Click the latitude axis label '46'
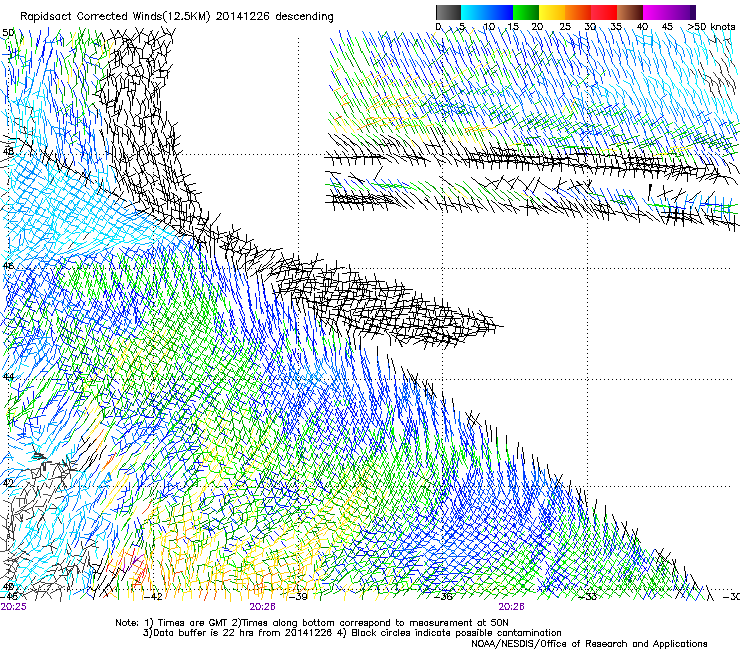Image resolution: width=740 pixels, height=650 pixels. [8, 266]
